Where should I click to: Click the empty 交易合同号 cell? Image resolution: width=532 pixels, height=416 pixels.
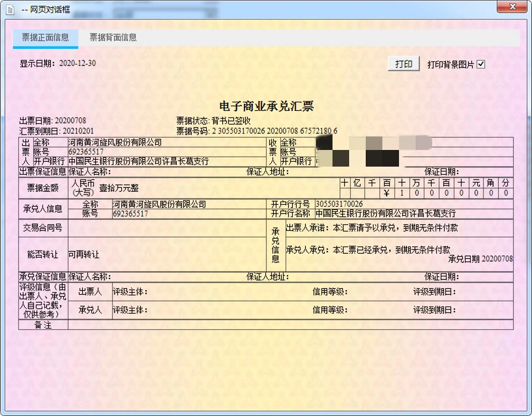167,228
